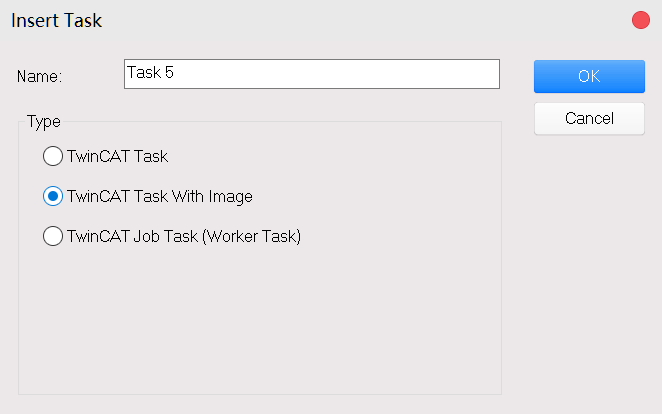Select the TwinCAT Task radio button

pos(52,156)
